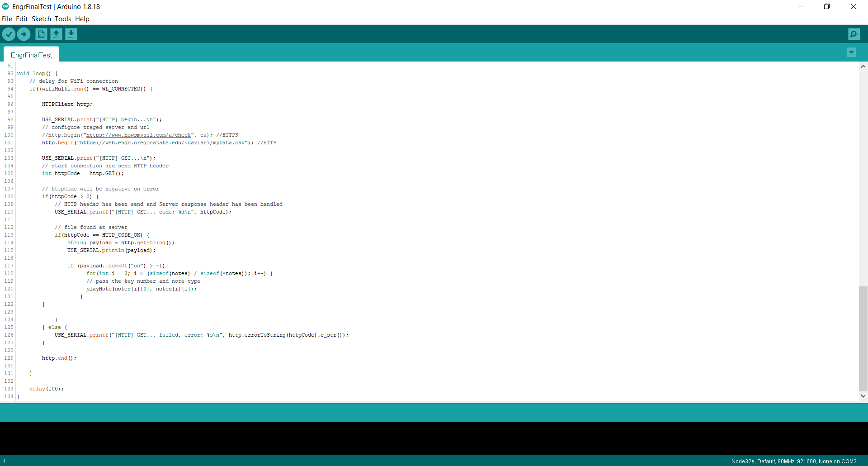Open the File menu
This screenshot has width=868, height=466.
pyautogui.click(x=7, y=19)
